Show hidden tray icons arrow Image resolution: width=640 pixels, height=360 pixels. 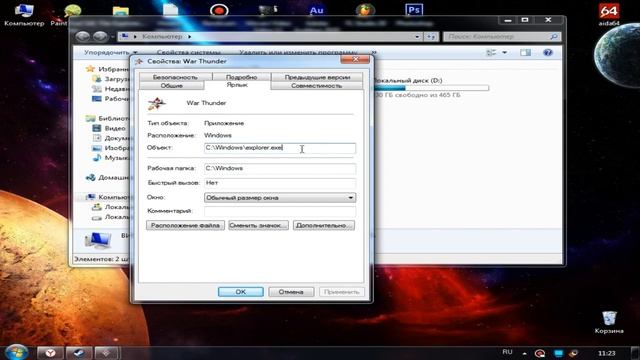click(524, 353)
